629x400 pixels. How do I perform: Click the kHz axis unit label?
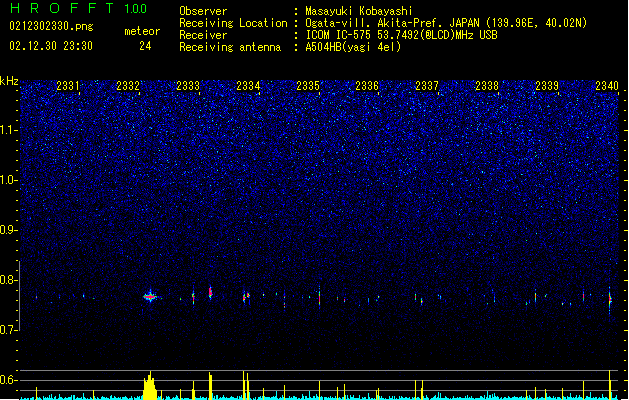[x=9, y=81]
